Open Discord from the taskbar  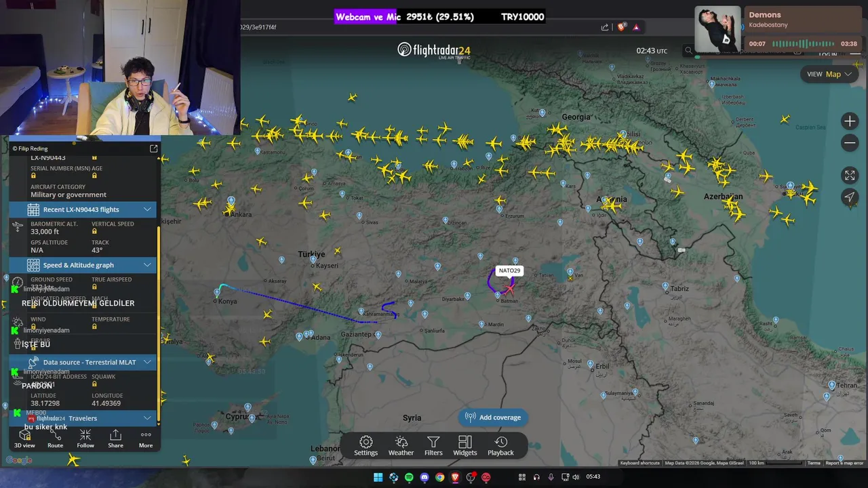tap(425, 477)
